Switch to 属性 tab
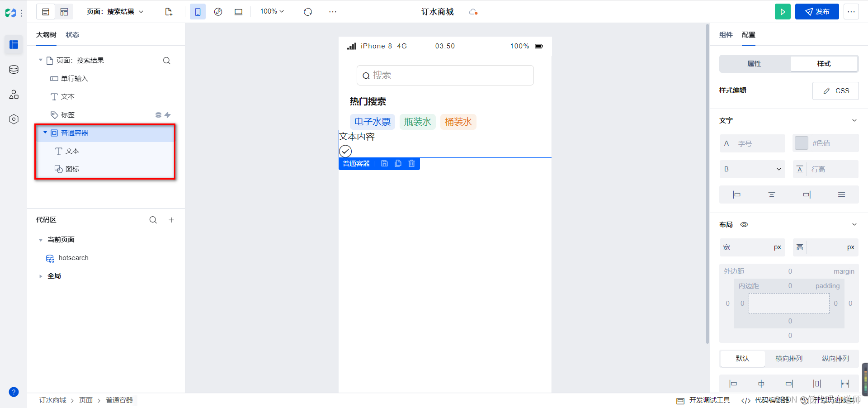Screen dimensions: 868x408 [x=754, y=64]
